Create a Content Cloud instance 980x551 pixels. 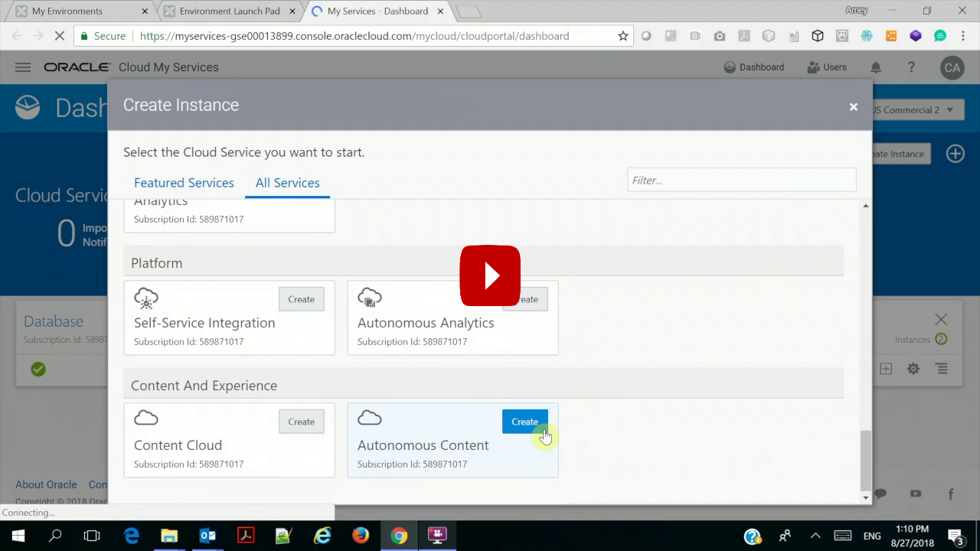301,422
